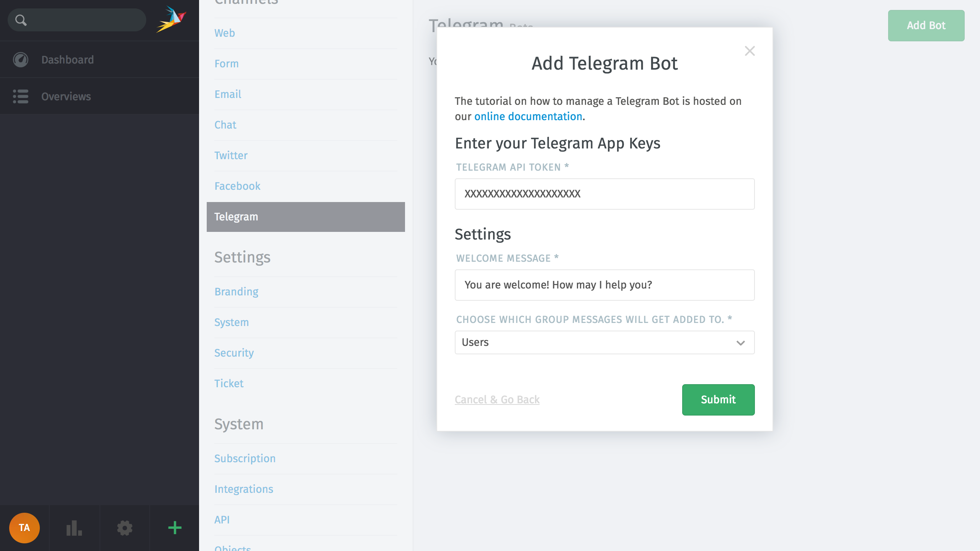
Task: Click the 'TELEGRAM API TOKEN *' label
Action: point(513,167)
